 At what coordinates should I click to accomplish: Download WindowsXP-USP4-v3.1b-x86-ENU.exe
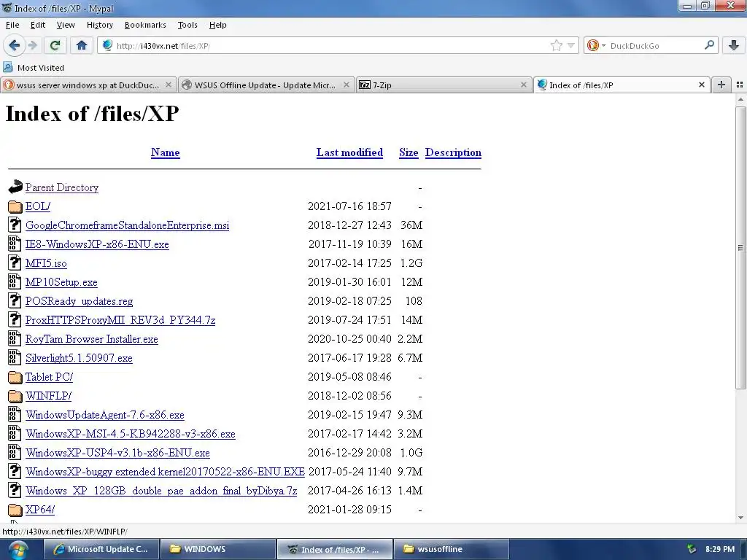point(117,453)
